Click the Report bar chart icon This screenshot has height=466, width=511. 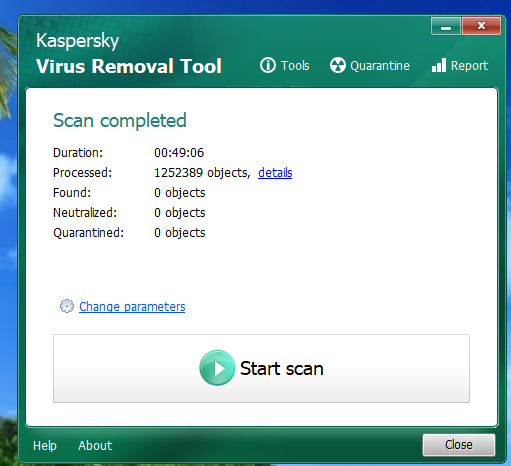click(439, 65)
